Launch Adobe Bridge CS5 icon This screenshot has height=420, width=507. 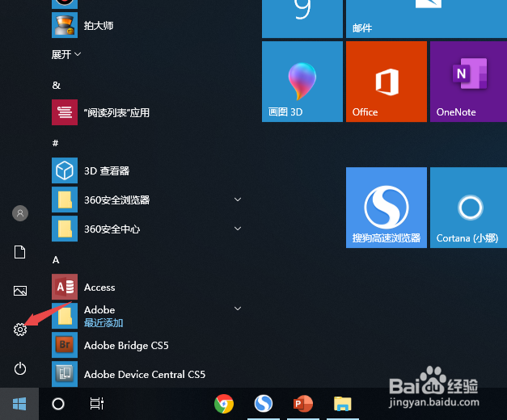click(65, 345)
